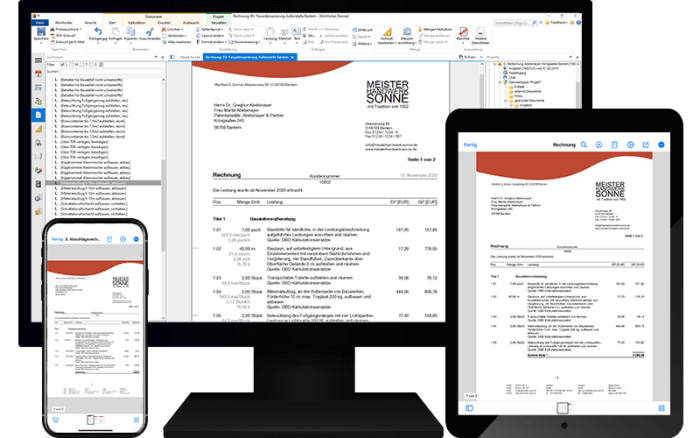Screen dimensions: 700x438
Task: Click the Kopieren copy icon
Action: pos(131,31)
